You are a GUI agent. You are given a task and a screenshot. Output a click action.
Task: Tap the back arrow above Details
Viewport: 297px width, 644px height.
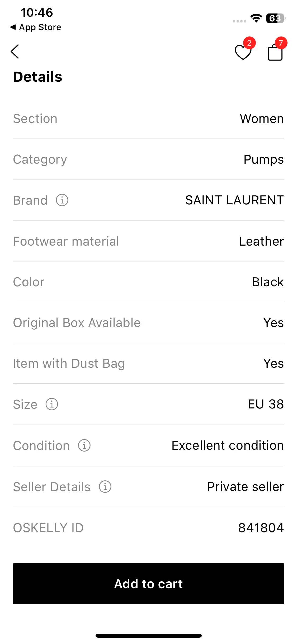[x=15, y=51]
